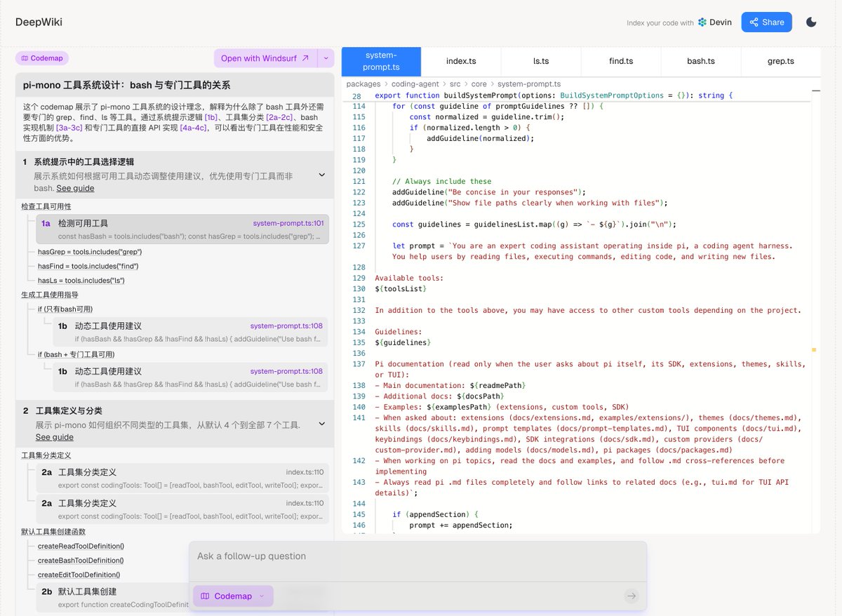Click breadcrumb segment packages
842x616 pixels.
[363, 84]
